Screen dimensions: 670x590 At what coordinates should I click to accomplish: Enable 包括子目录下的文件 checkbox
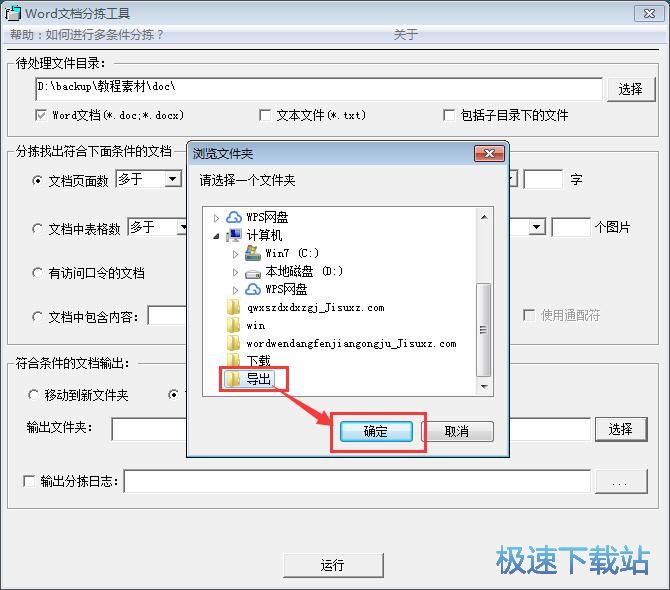(x=449, y=115)
